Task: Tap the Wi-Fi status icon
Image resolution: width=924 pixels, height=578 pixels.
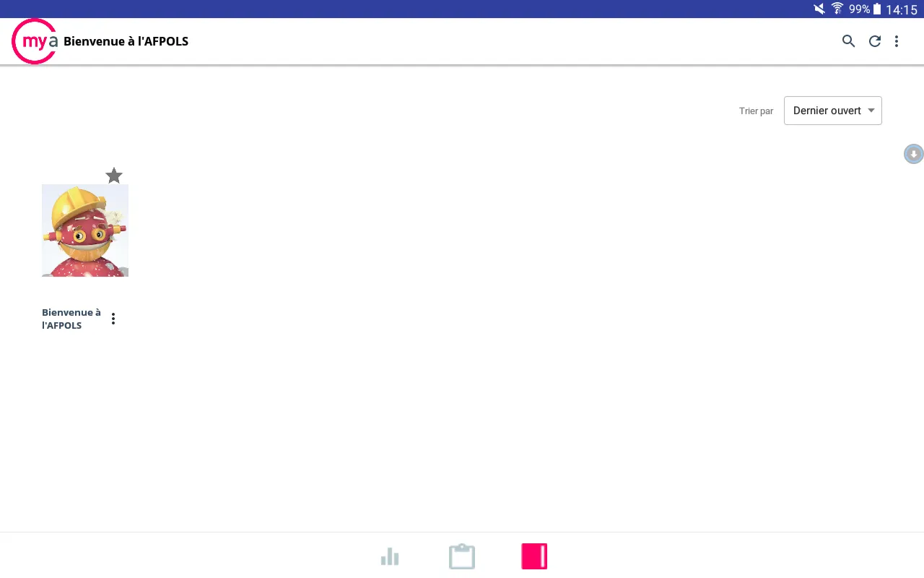Action: [837, 9]
